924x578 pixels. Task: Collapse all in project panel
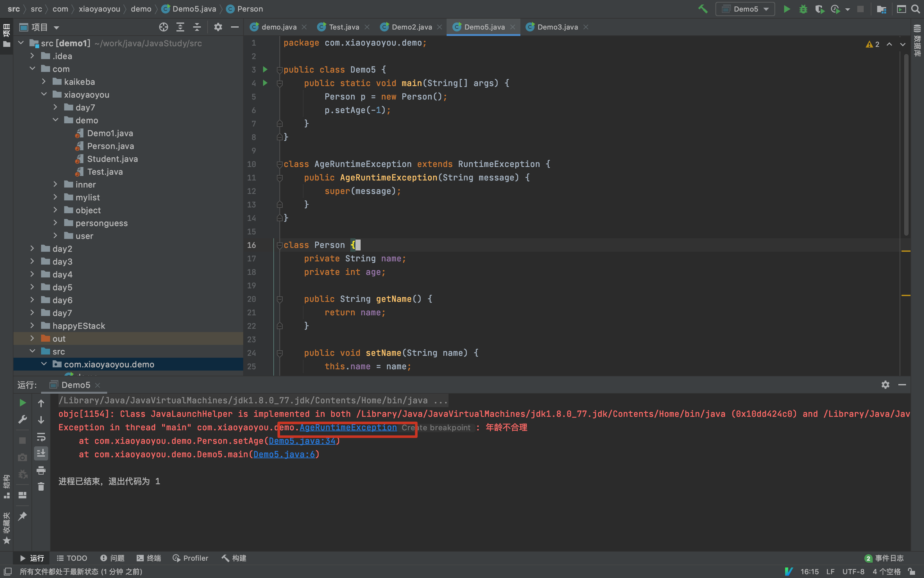click(x=197, y=27)
